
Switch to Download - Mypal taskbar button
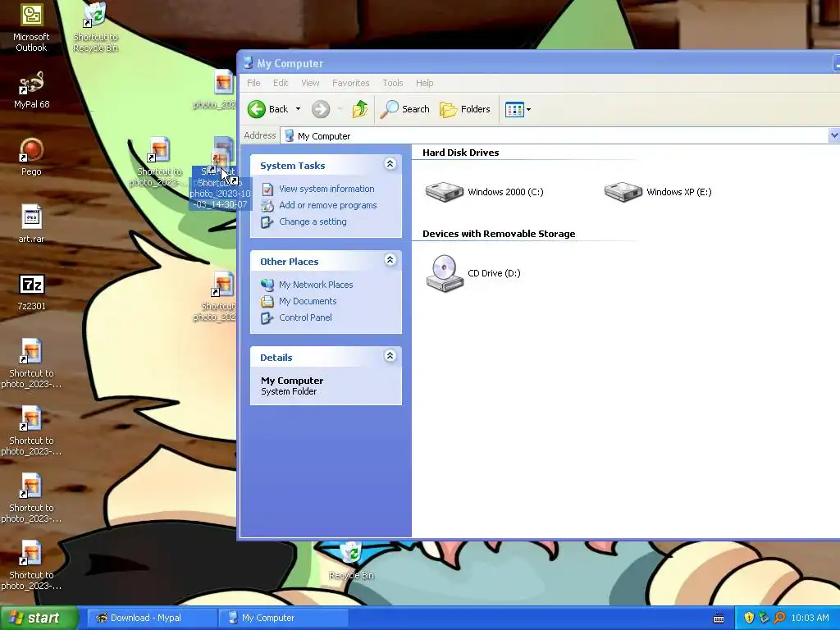pos(152,618)
